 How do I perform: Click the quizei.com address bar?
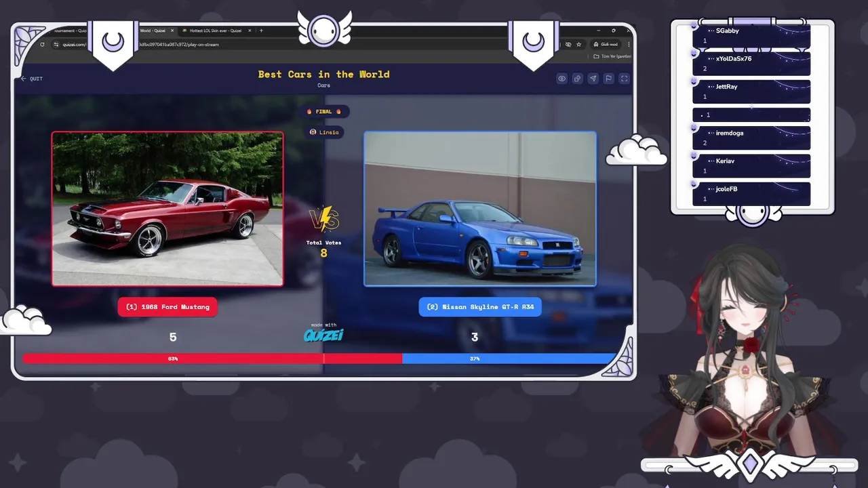click(x=305, y=45)
